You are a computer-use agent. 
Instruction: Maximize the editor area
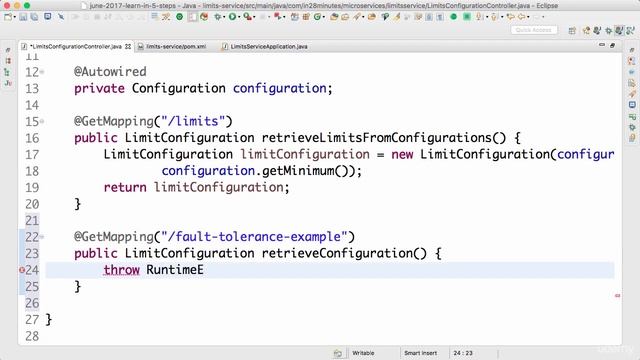tap(612, 45)
